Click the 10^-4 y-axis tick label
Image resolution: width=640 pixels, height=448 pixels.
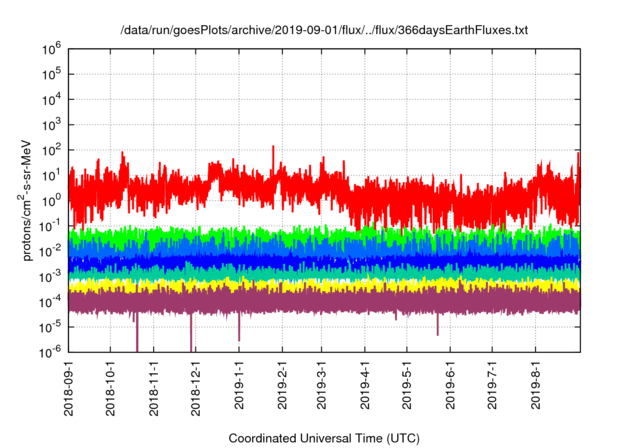51,302
